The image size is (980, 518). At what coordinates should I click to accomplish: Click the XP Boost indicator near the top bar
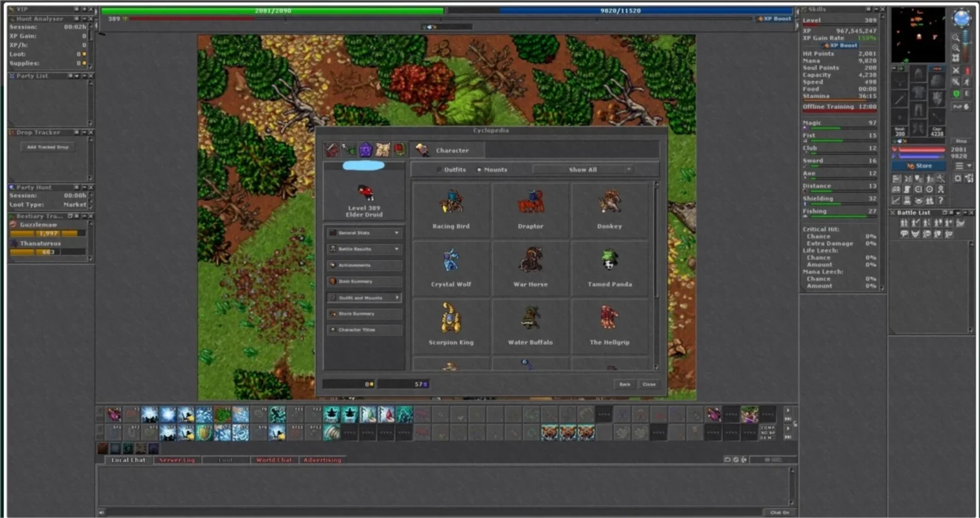(775, 19)
